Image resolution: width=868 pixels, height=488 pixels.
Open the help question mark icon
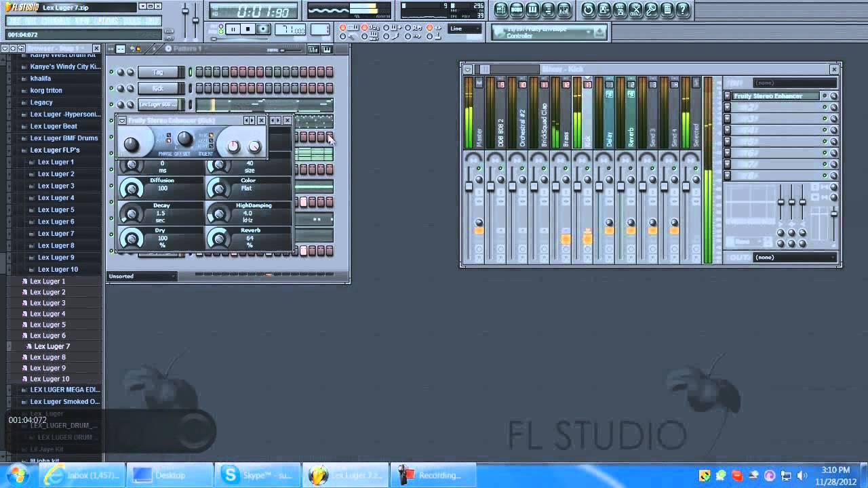pos(683,9)
